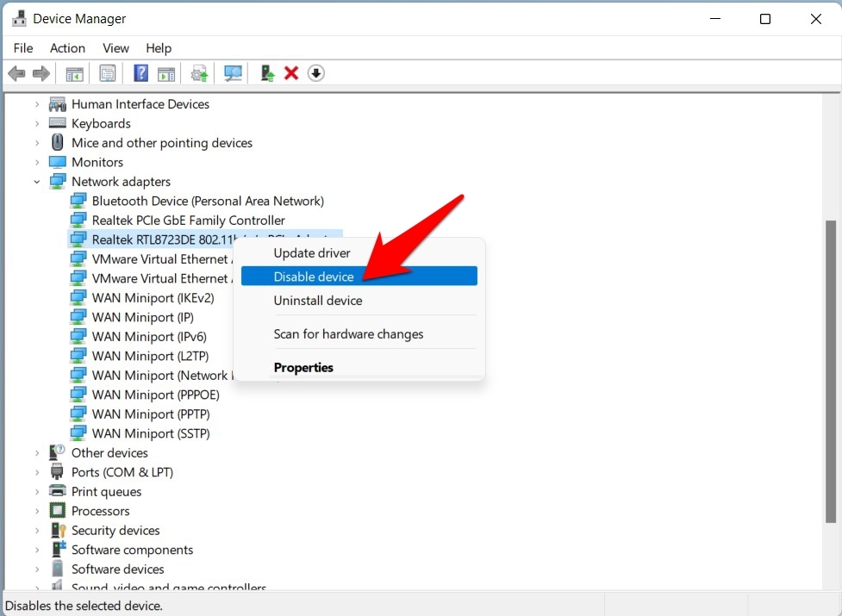The image size is (842, 616).
Task: Choose Disable device from the context menu
Action: pos(314,276)
